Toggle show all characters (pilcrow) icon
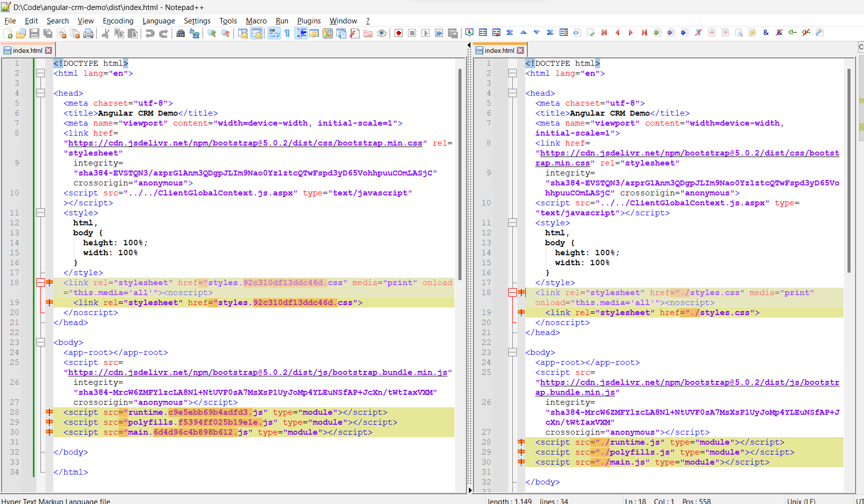The width and height of the screenshot is (864, 504). (287, 33)
